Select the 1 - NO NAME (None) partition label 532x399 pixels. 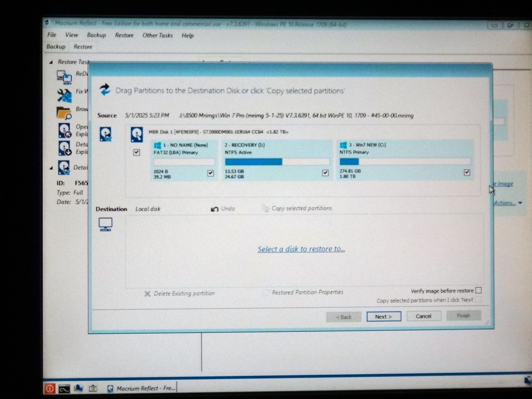tap(185, 145)
